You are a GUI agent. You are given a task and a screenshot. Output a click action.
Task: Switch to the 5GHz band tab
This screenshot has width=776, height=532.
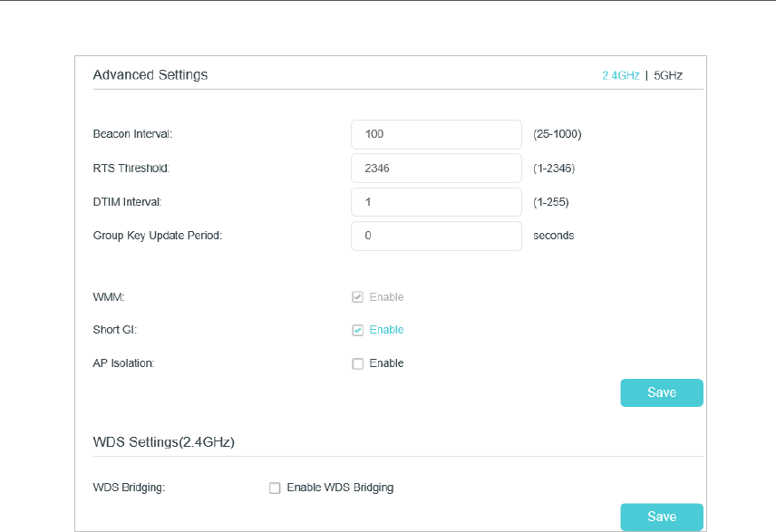click(x=668, y=75)
